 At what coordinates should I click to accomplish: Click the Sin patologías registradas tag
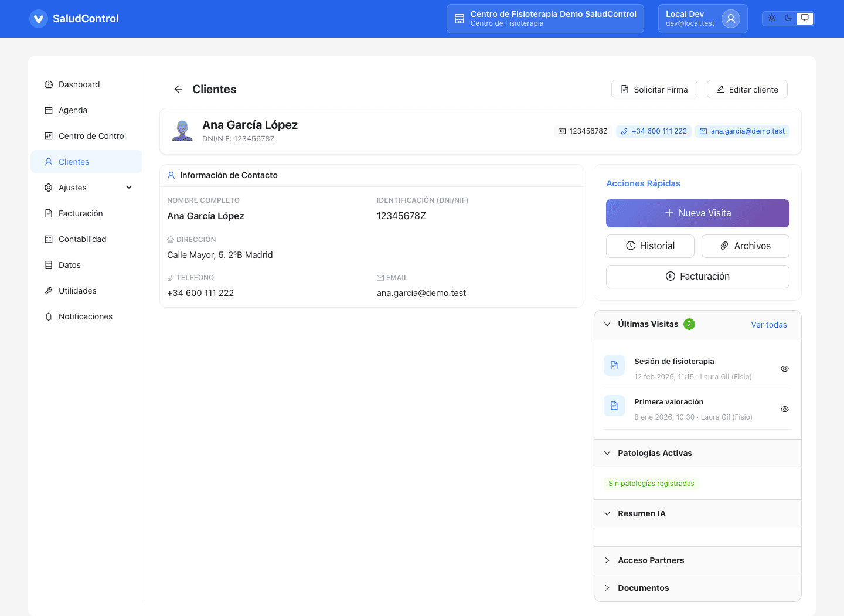click(x=651, y=484)
